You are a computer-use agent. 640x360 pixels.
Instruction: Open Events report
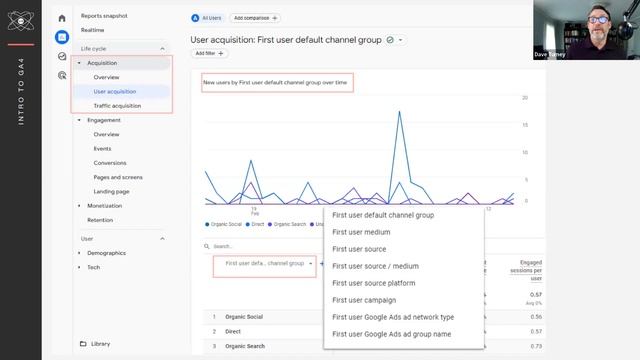[x=102, y=149]
